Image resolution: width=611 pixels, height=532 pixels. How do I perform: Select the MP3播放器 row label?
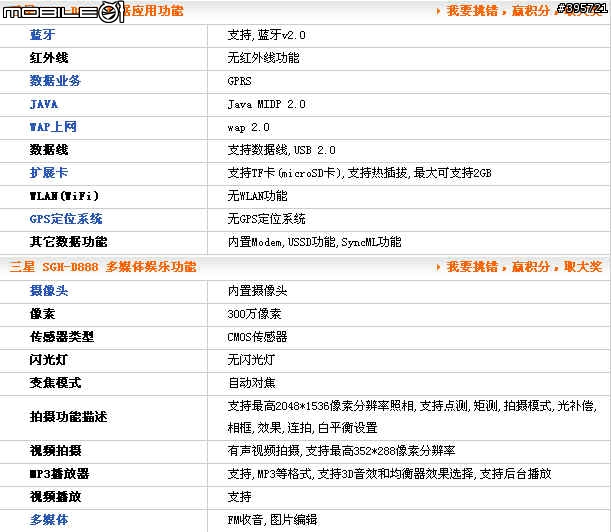tap(60, 474)
